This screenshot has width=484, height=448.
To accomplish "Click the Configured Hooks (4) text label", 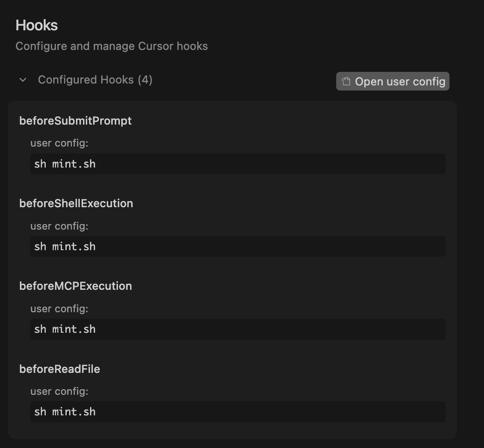I will 95,80.
